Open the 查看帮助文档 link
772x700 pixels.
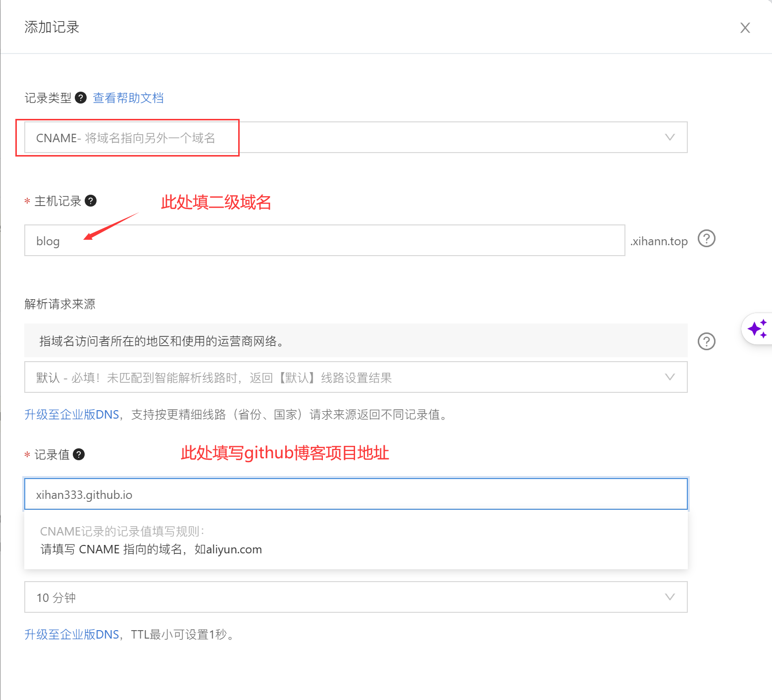pyautogui.click(x=128, y=98)
